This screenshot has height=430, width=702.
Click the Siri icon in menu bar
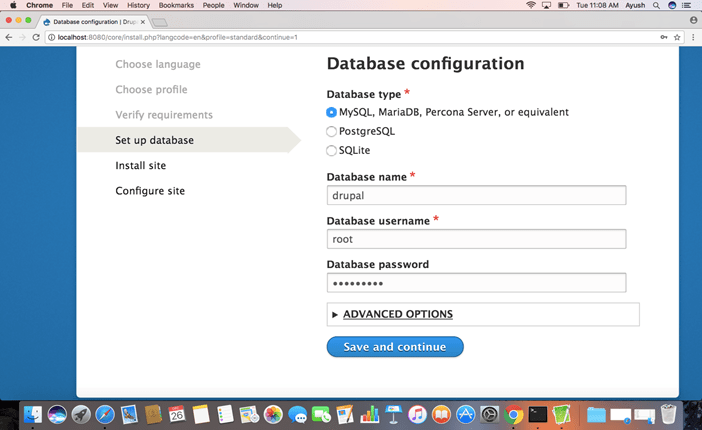[672, 5]
